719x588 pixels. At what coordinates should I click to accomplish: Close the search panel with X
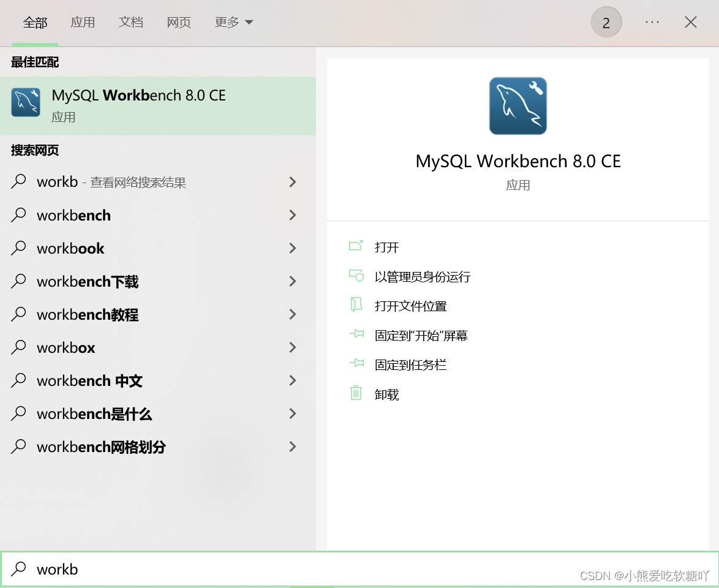pyautogui.click(x=691, y=22)
